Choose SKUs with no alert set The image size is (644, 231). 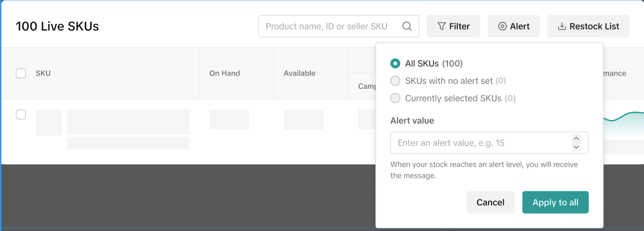[x=395, y=81]
